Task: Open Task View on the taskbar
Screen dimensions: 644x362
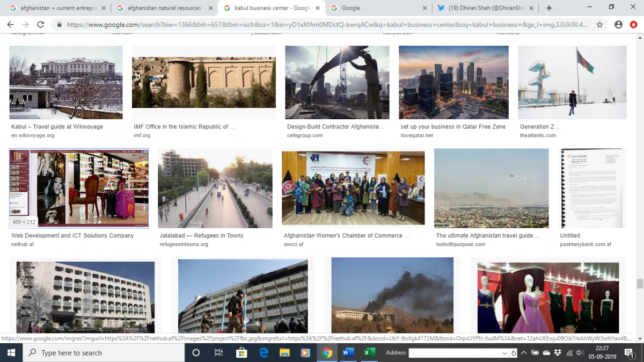Action: coord(218,353)
